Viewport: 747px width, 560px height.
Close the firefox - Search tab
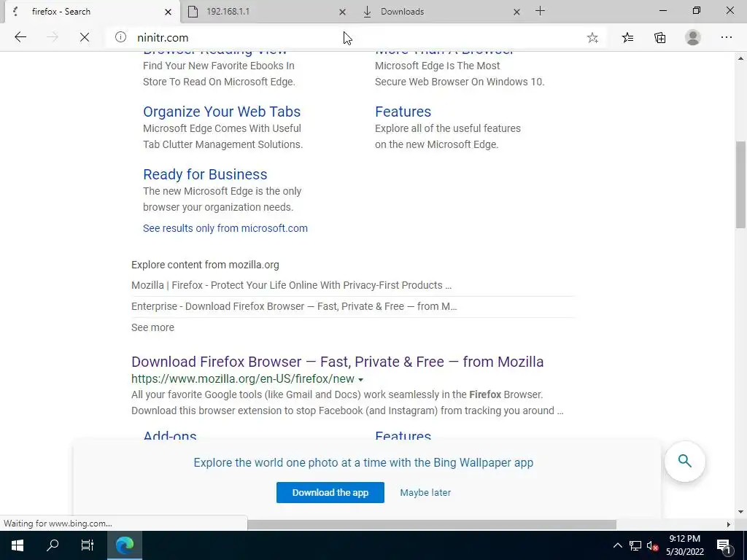pyautogui.click(x=168, y=12)
